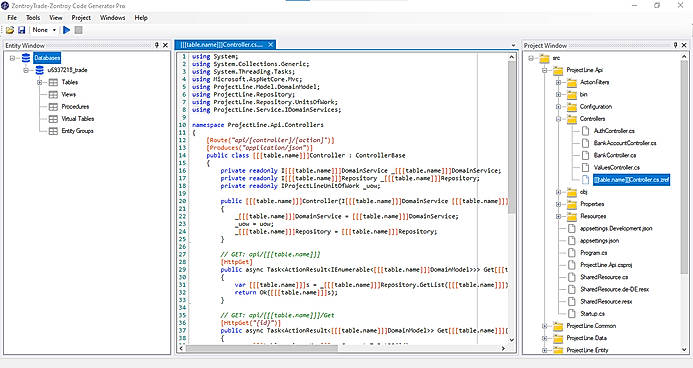This screenshot has height=368, width=693.
Task: Click the Virtual Tables icon
Action: pyautogui.click(x=53, y=119)
